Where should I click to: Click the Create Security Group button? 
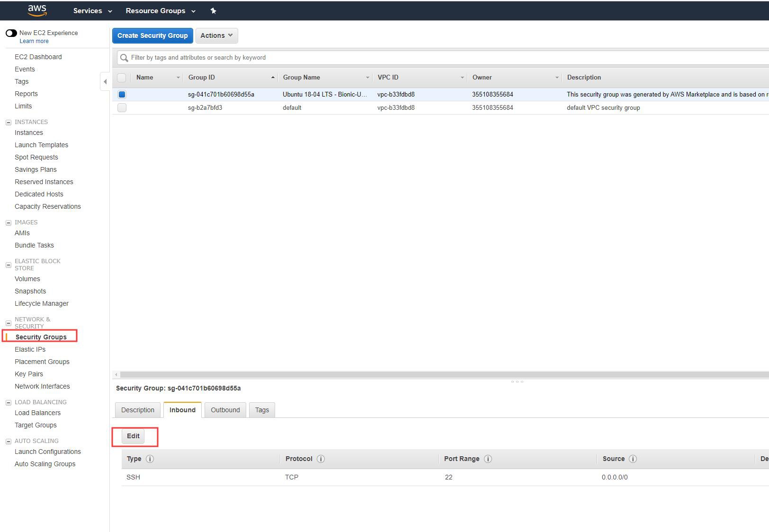(x=152, y=35)
